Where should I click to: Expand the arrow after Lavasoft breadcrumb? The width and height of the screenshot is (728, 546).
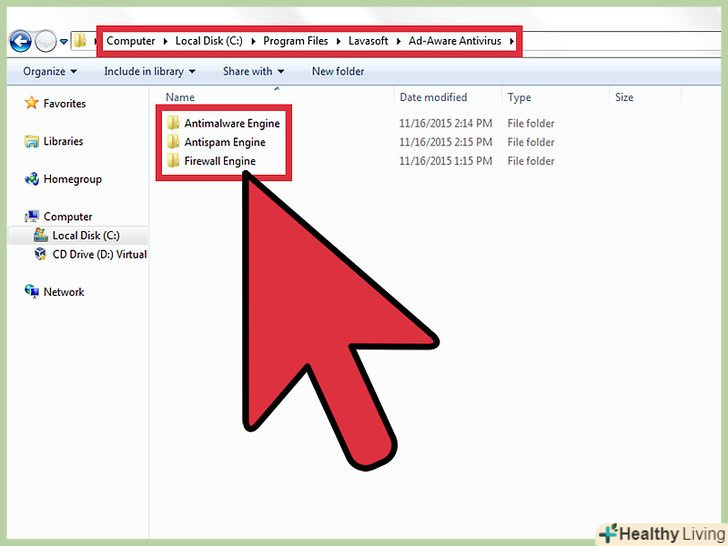(398, 41)
